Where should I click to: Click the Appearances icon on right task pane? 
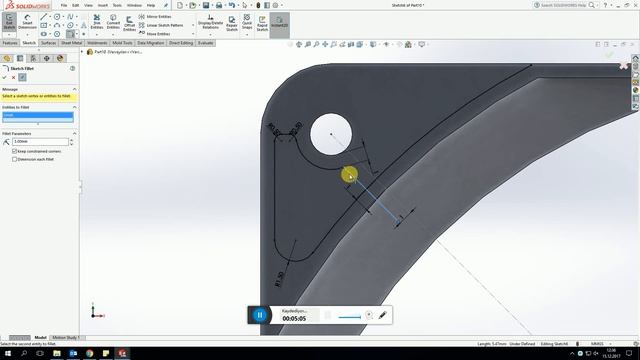click(635, 90)
